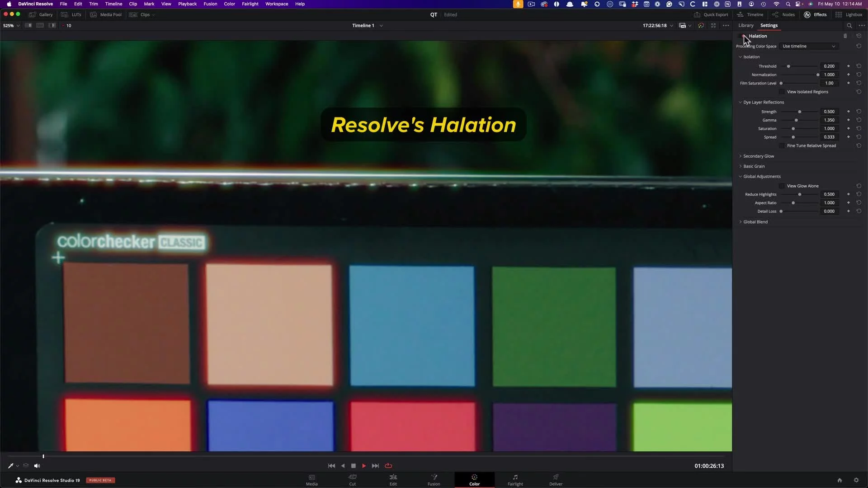Click the Quick Export button
Screen dimensions: 868x488
coord(711,14)
